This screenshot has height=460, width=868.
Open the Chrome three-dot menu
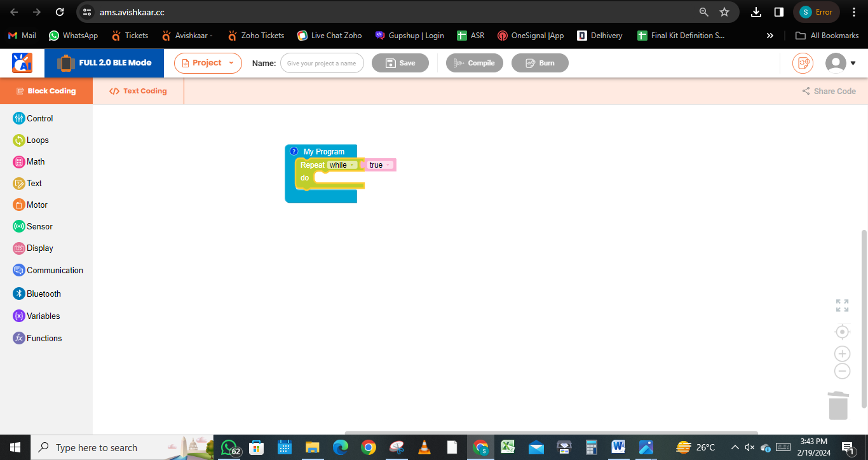pos(854,12)
